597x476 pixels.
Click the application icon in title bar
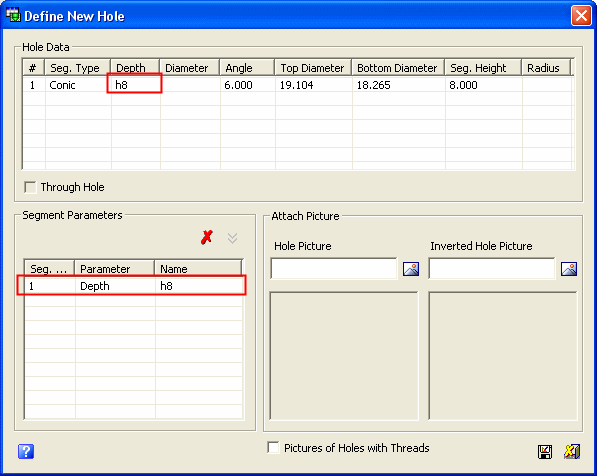pos(13,15)
